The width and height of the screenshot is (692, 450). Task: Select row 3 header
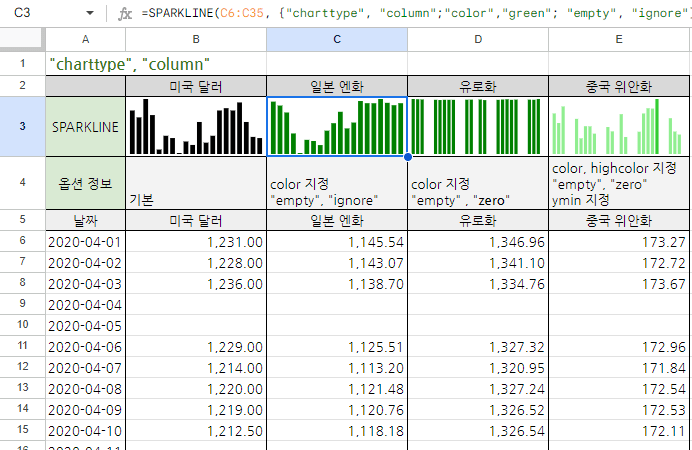point(22,126)
